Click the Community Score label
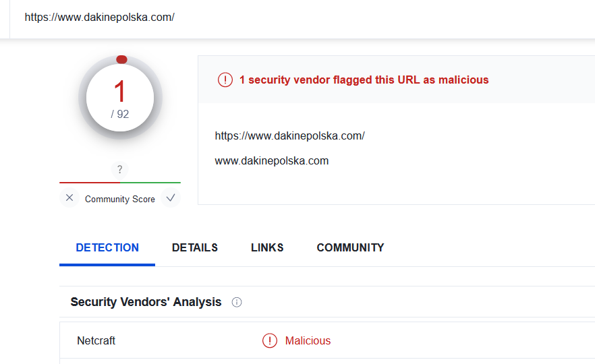The height and width of the screenshot is (364, 595). click(x=120, y=199)
